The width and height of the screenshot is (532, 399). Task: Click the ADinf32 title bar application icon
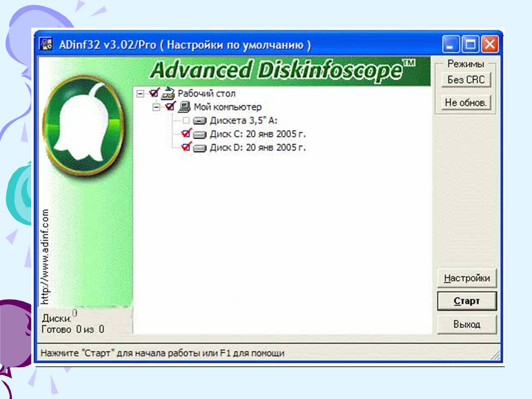tap(46, 44)
